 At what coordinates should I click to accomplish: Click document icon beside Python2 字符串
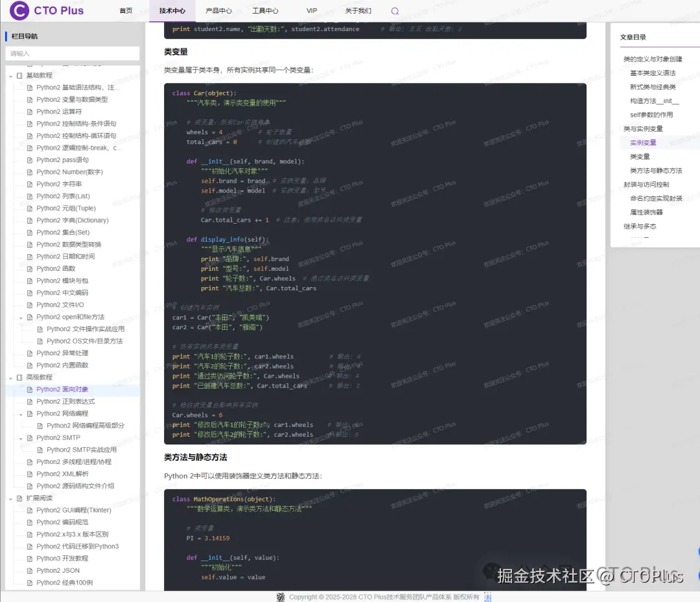[x=30, y=184]
